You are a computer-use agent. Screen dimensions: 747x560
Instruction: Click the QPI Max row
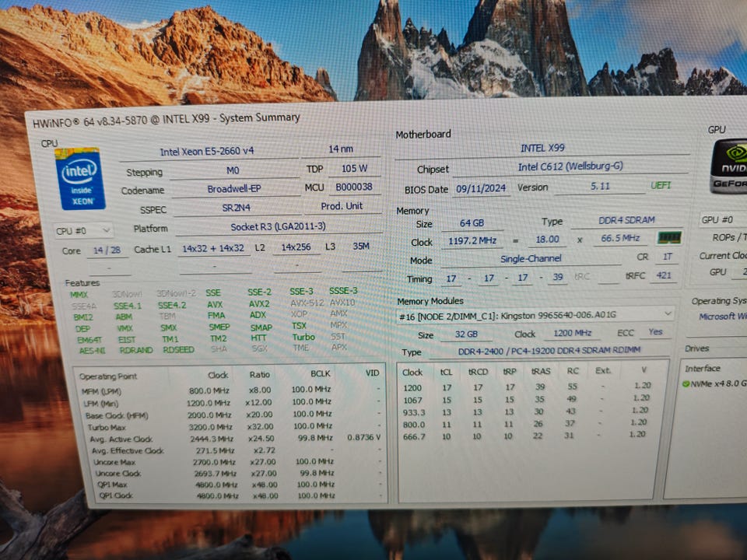coord(240,485)
